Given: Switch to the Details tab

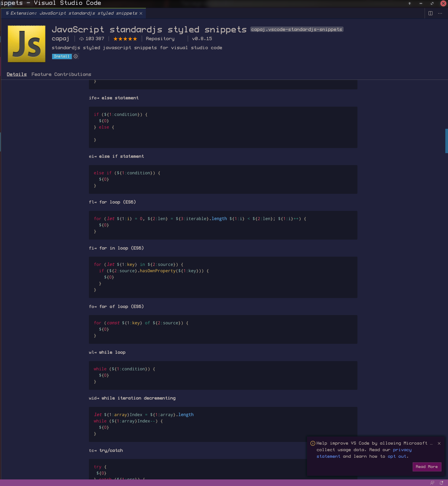Looking at the screenshot, I should [x=17, y=74].
